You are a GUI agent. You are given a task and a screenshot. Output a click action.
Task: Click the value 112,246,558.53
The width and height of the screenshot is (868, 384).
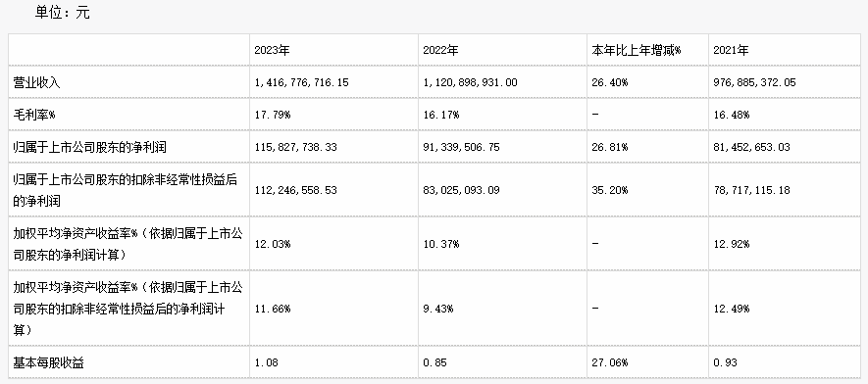click(295, 191)
